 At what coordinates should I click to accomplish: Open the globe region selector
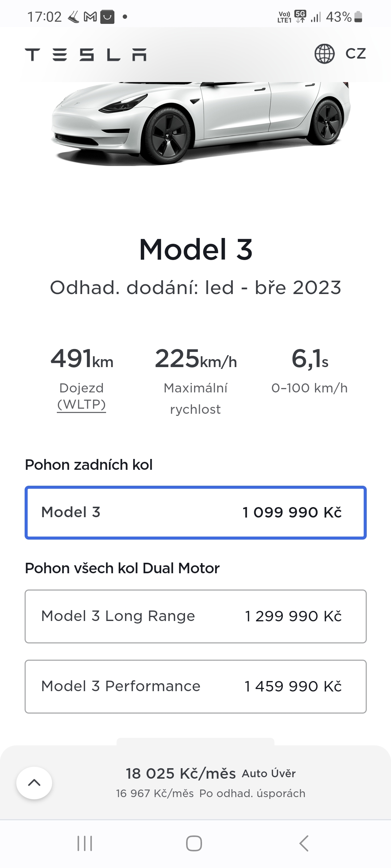tap(324, 54)
